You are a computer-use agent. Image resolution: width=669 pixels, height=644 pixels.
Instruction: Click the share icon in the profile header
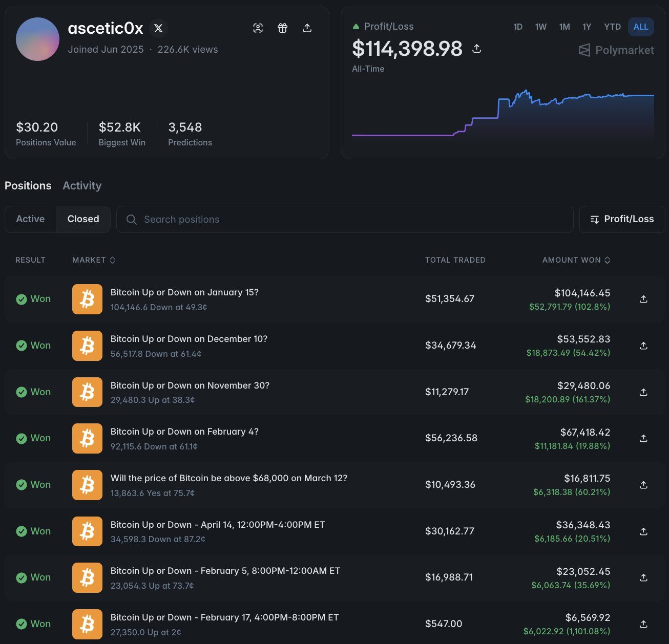click(307, 28)
